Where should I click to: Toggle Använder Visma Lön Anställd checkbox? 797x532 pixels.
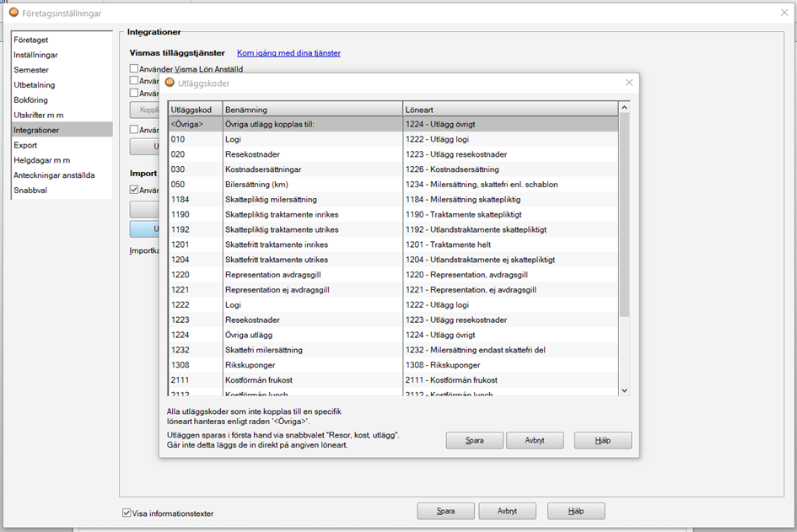pyautogui.click(x=134, y=68)
